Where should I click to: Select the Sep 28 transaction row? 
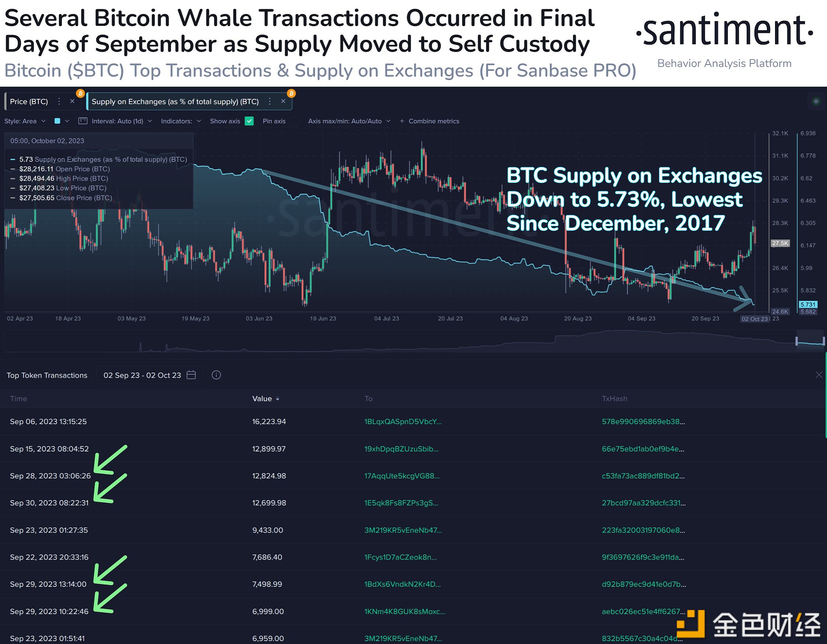[414, 476]
